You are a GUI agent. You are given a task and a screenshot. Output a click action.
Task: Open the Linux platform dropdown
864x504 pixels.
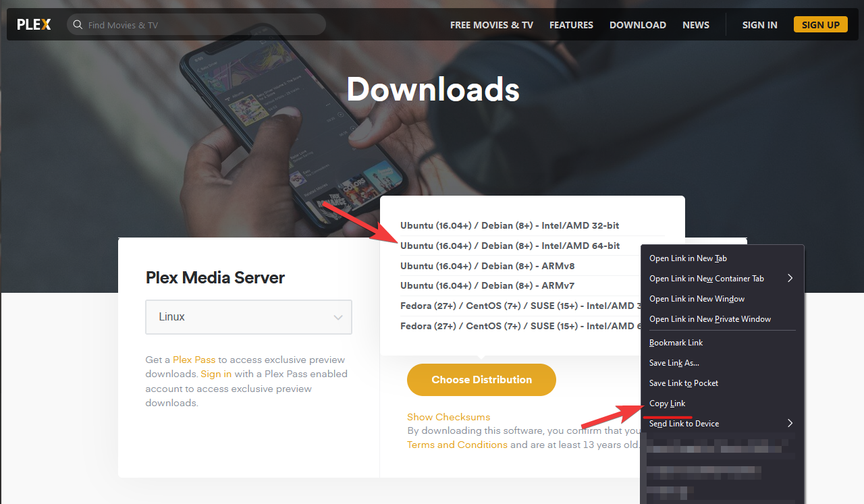pyautogui.click(x=249, y=317)
